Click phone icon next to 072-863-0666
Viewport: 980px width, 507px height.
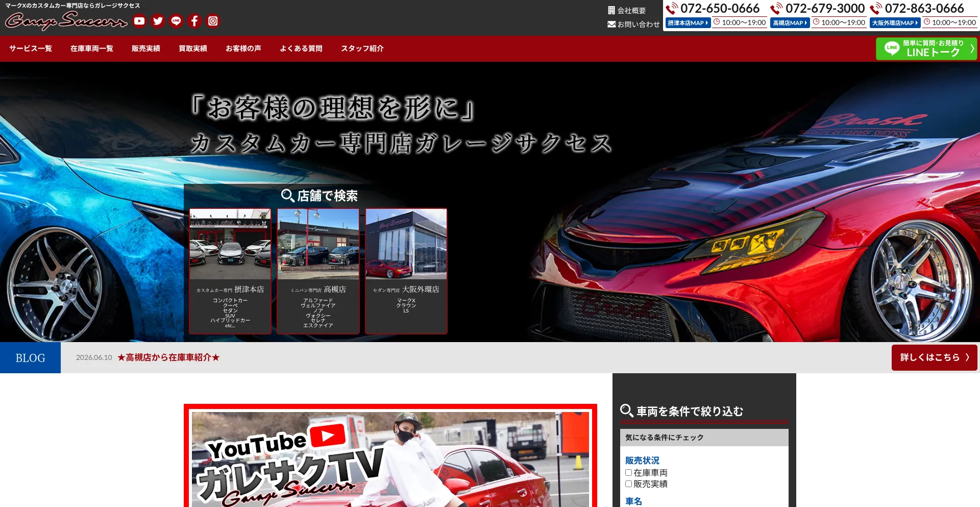click(876, 9)
